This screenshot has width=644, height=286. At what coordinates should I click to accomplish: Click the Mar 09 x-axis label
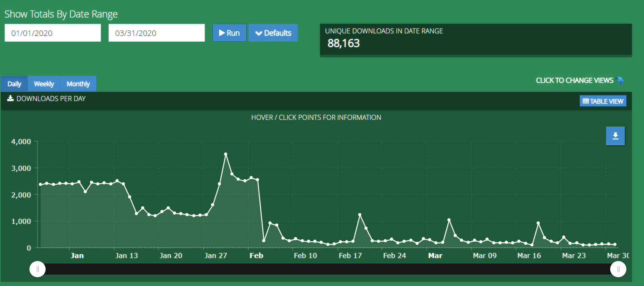[485, 256]
